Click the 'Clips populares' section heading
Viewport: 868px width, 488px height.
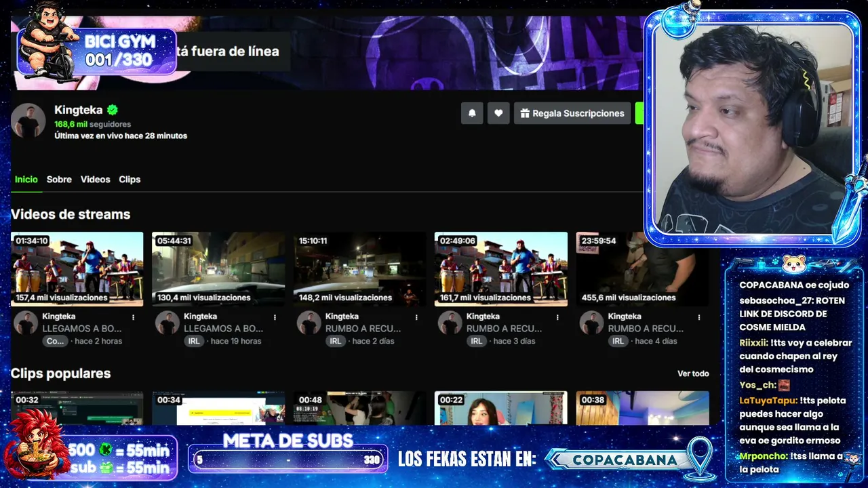click(x=60, y=373)
